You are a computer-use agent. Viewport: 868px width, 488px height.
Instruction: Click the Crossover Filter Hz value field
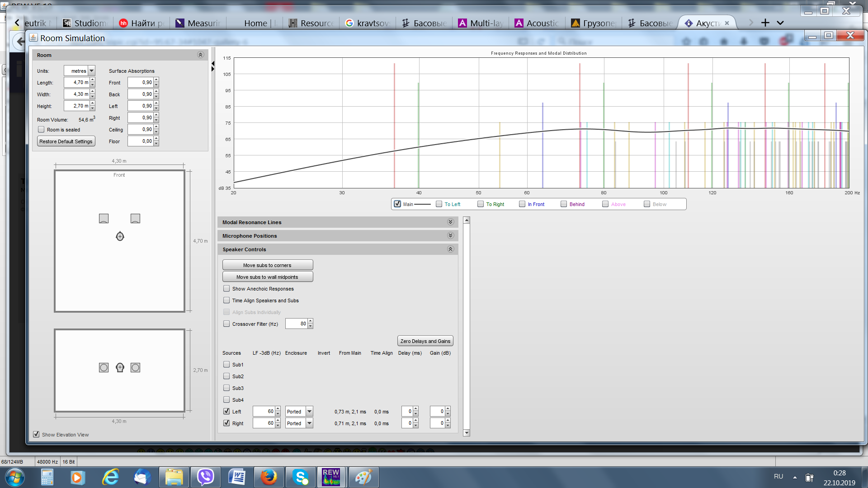pos(297,324)
